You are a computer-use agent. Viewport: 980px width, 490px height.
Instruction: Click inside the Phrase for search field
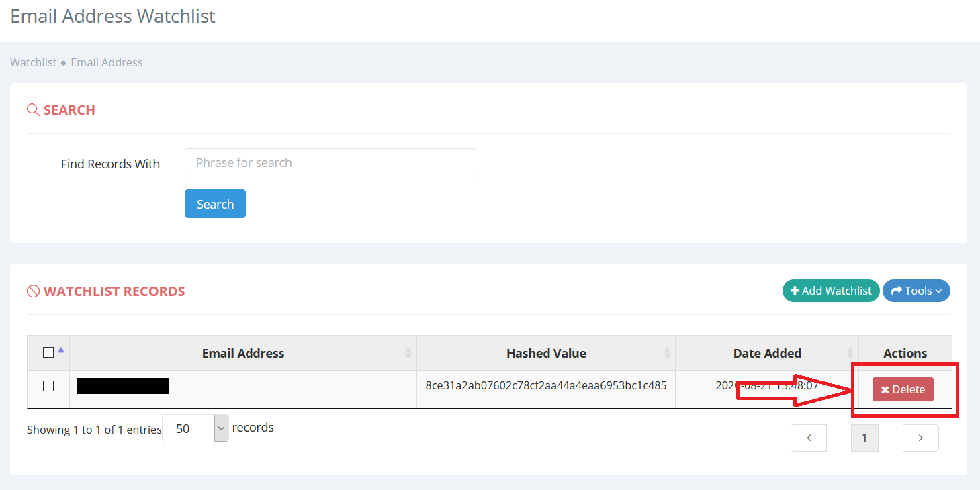coord(330,162)
